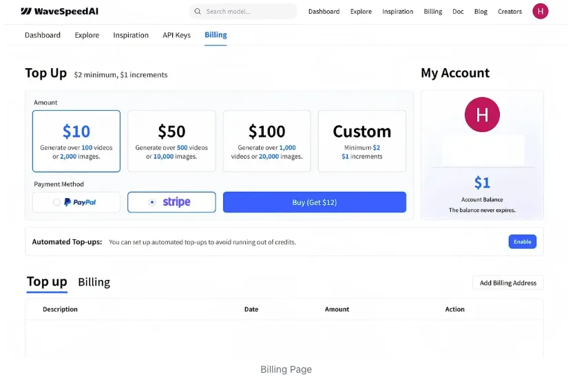Image resolution: width=588 pixels, height=381 pixels.
Task: Click the PayPal logo
Action: [81, 202]
